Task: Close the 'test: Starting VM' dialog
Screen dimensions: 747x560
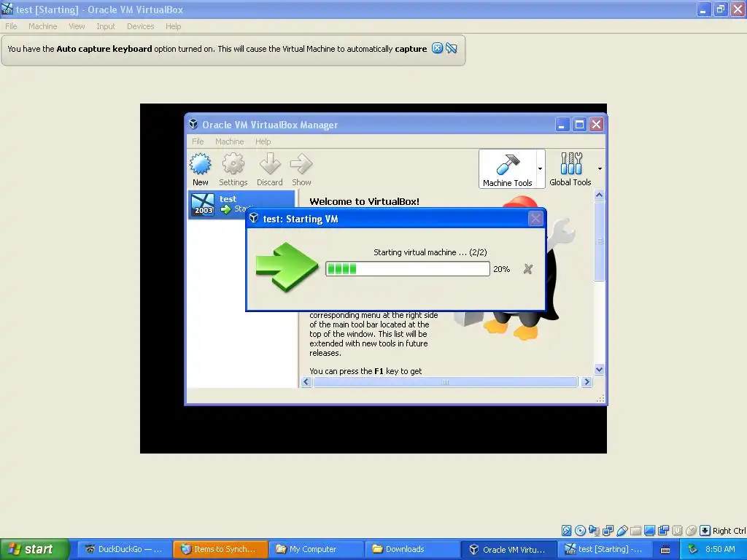Action: pos(535,219)
